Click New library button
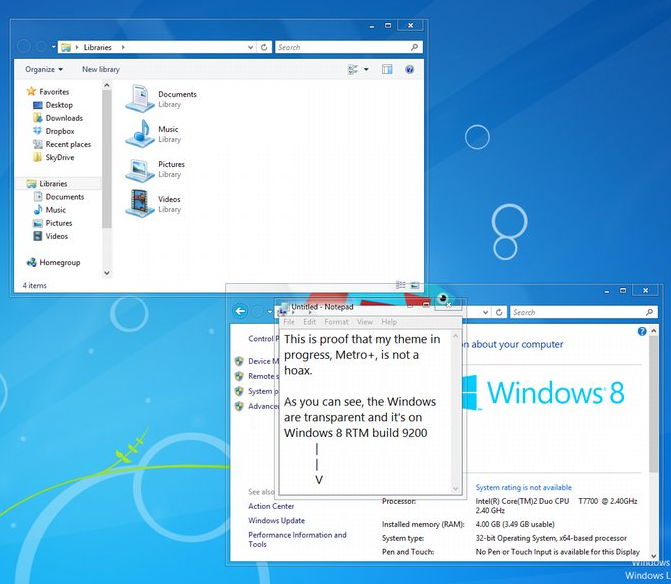The image size is (671, 584). click(x=101, y=69)
